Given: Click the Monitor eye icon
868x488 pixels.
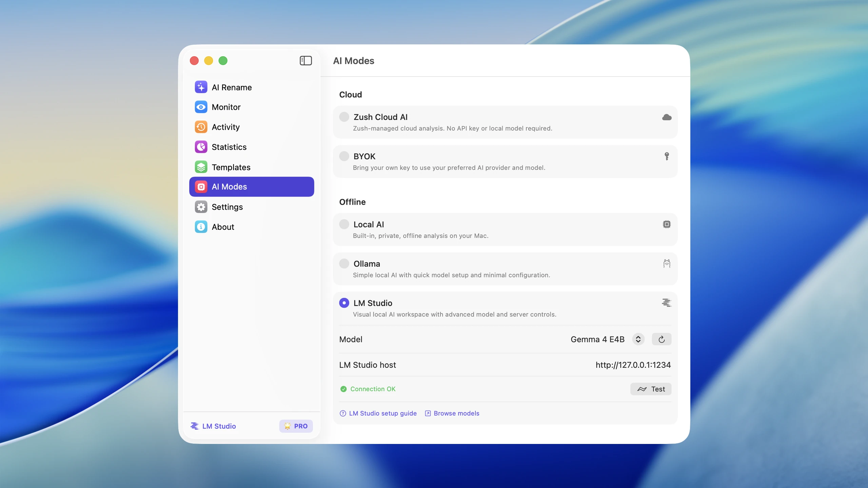Looking at the screenshot, I should 201,107.
